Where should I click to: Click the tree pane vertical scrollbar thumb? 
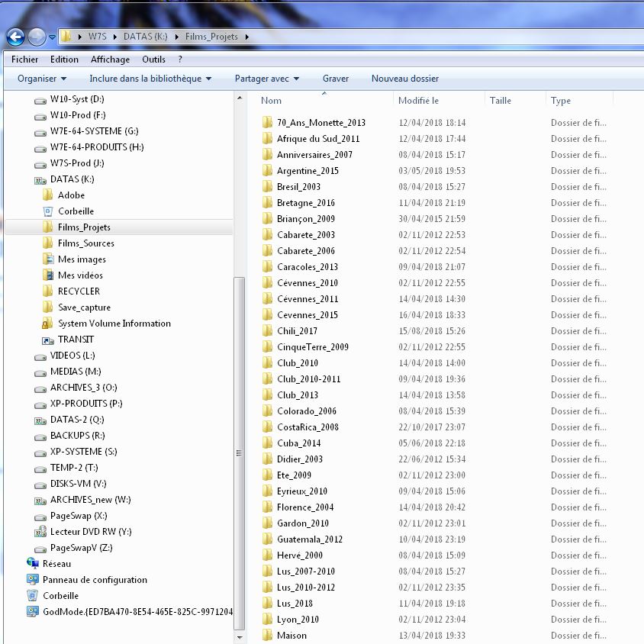[x=240, y=453]
